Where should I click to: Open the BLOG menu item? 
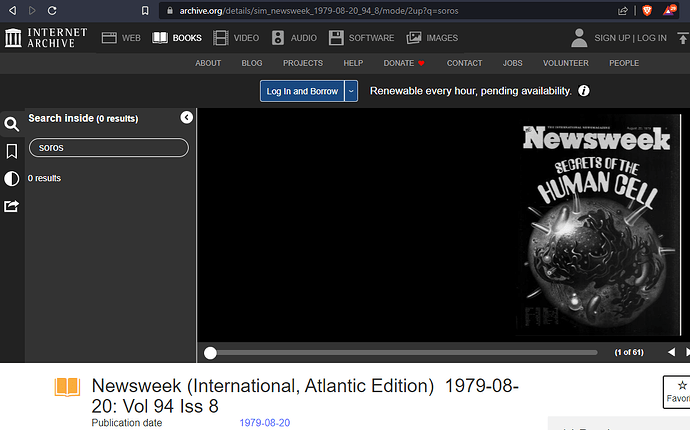click(252, 63)
